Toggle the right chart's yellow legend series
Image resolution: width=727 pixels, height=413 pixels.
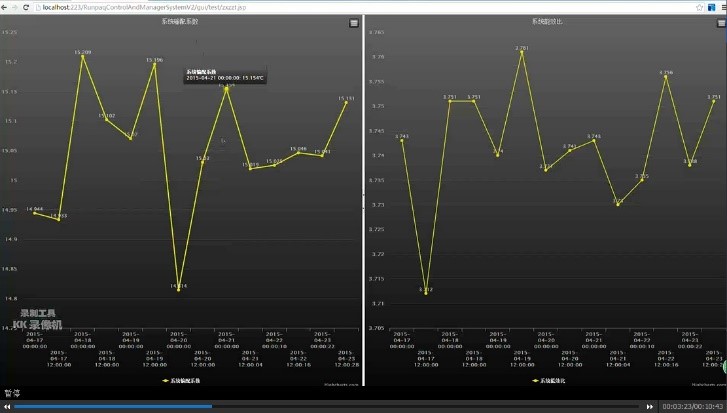click(545, 381)
